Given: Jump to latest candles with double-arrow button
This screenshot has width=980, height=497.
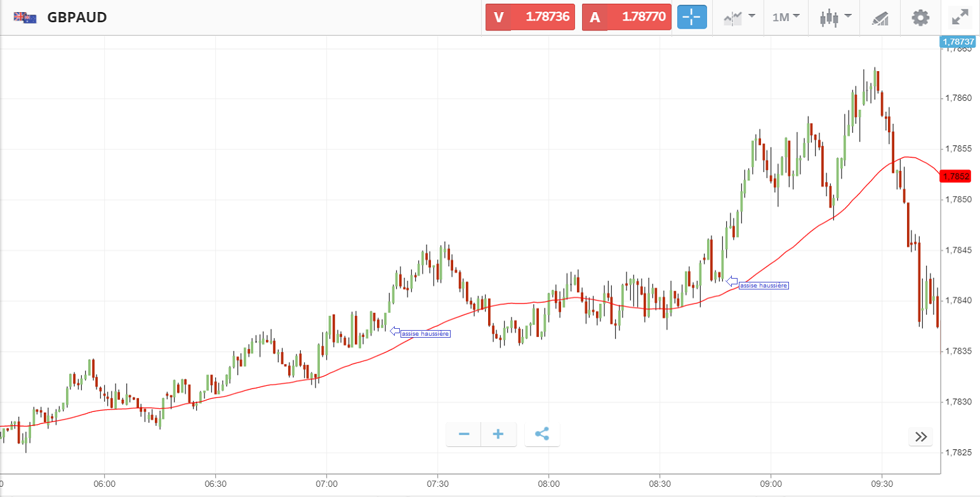Looking at the screenshot, I should pos(920,437).
